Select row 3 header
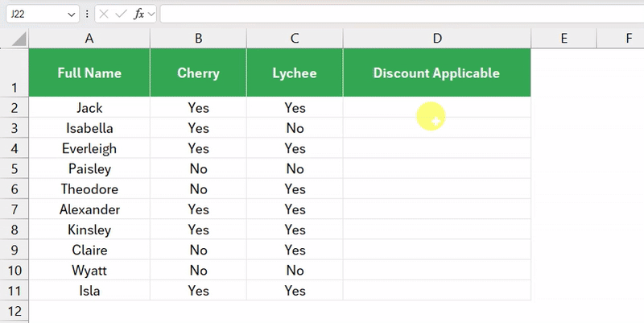 [x=14, y=128]
